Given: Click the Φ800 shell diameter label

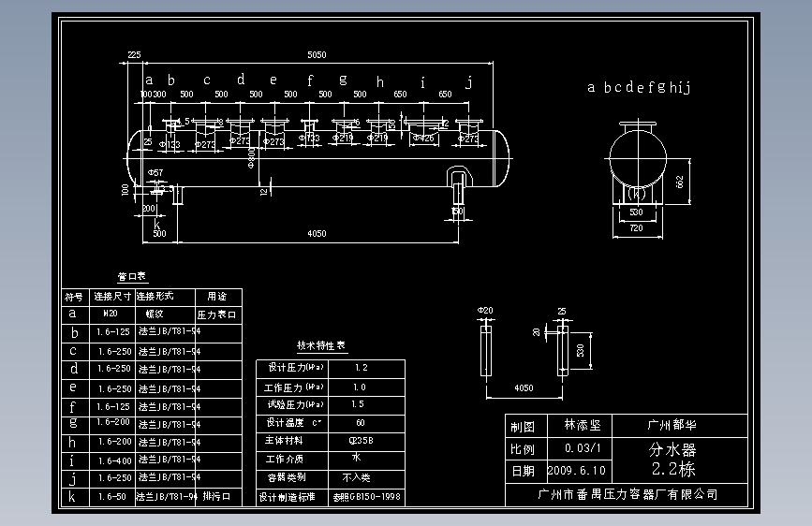Looking at the screenshot, I should (x=251, y=158).
